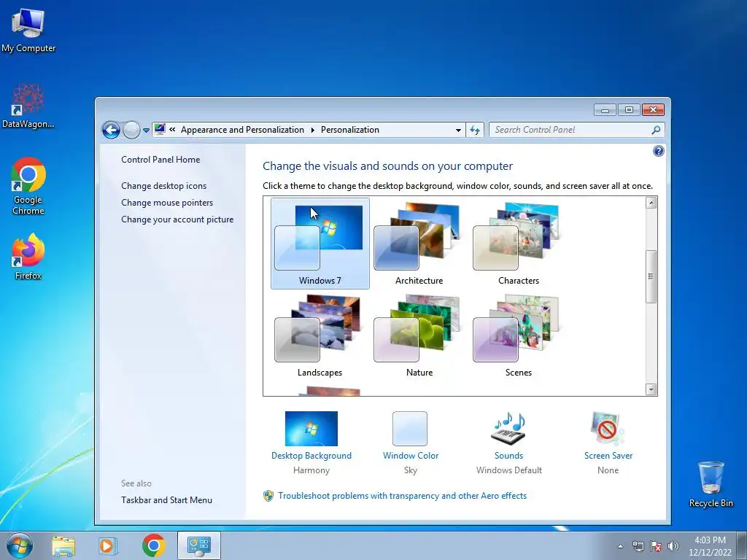The height and width of the screenshot is (560, 747).
Task: Show hidden system tray icons
Action: coord(620,546)
